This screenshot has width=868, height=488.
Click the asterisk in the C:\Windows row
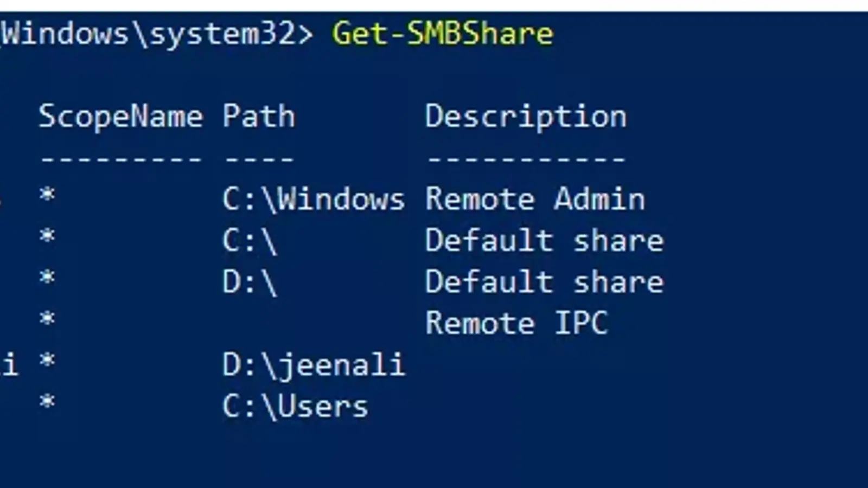(x=47, y=194)
